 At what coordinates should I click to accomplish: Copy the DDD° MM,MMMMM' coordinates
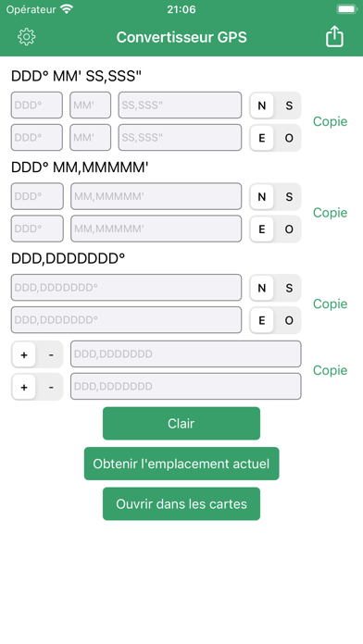(x=330, y=213)
